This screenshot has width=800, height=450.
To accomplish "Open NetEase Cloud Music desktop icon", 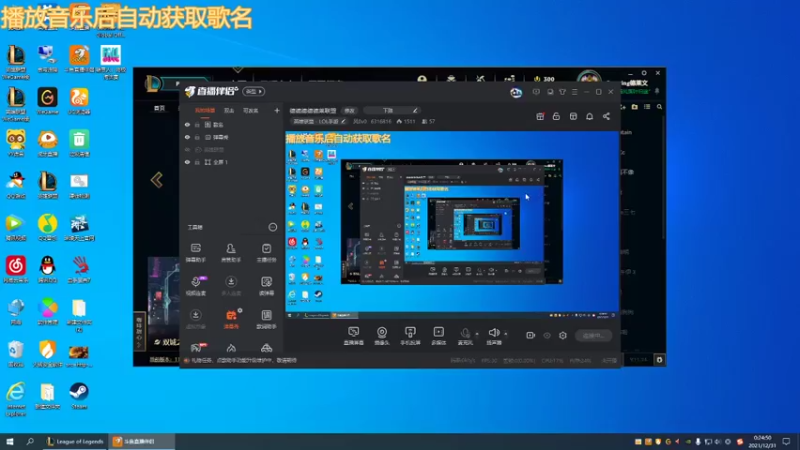I will [16, 270].
